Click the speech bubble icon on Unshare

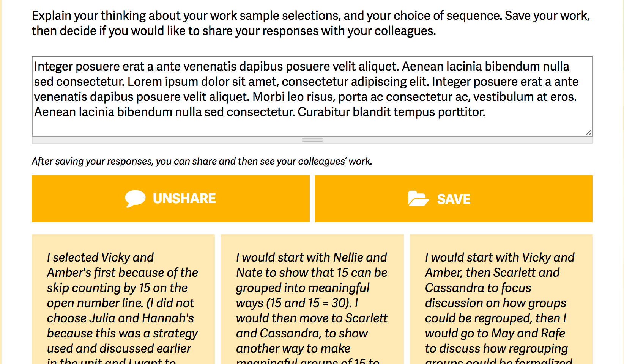(135, 199)
